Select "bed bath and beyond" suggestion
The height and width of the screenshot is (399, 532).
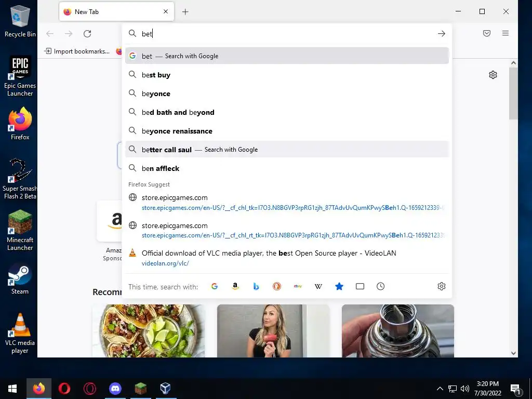(x=287, y=112)
